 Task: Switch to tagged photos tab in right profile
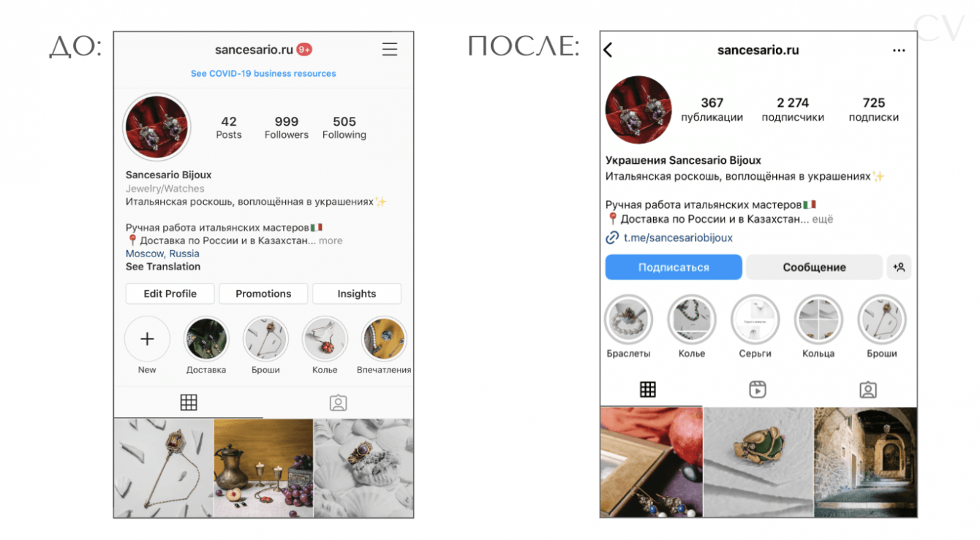pos(867,389)
